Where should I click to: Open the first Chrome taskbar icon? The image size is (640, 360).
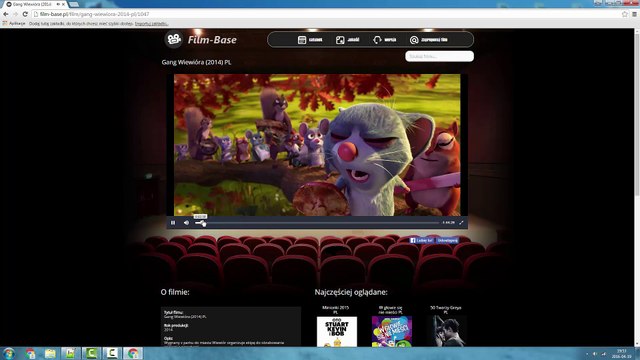(30, 353)
